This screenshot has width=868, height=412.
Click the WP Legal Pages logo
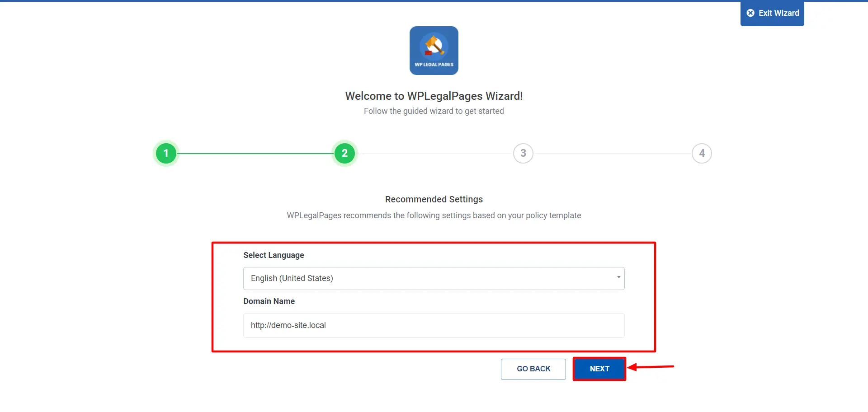click(434, 51)
